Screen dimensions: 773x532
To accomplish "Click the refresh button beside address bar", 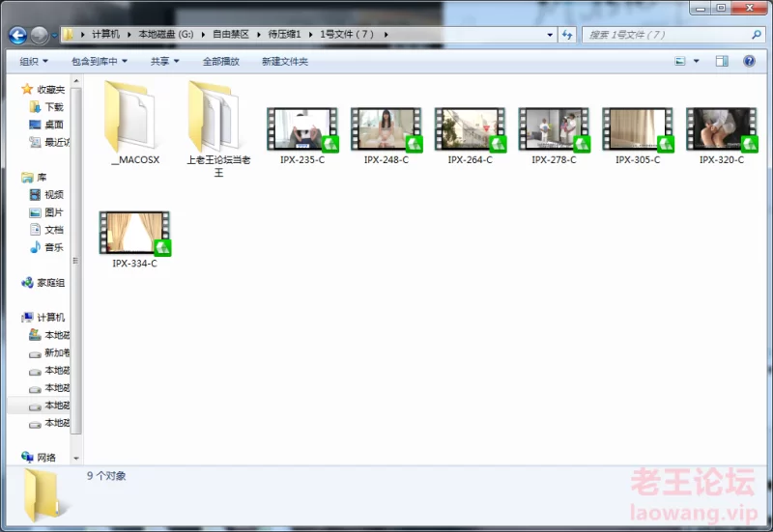I will pos(569,35).
